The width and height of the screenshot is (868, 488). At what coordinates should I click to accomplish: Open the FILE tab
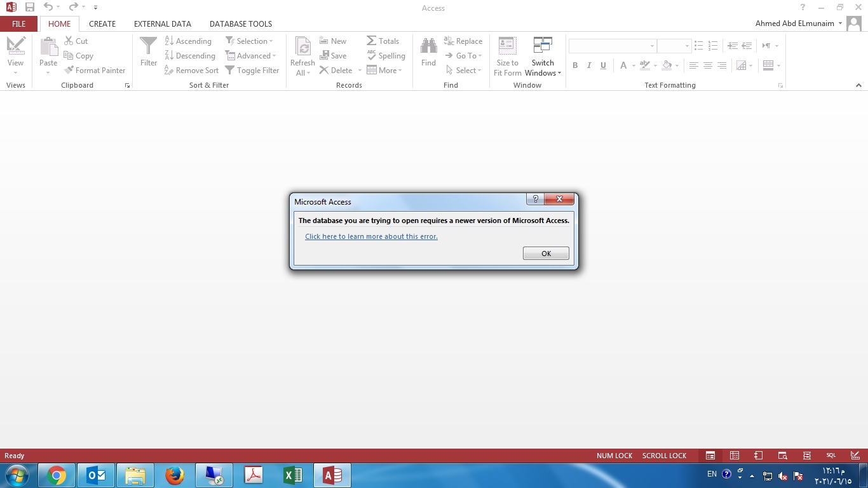pos(19,24)
